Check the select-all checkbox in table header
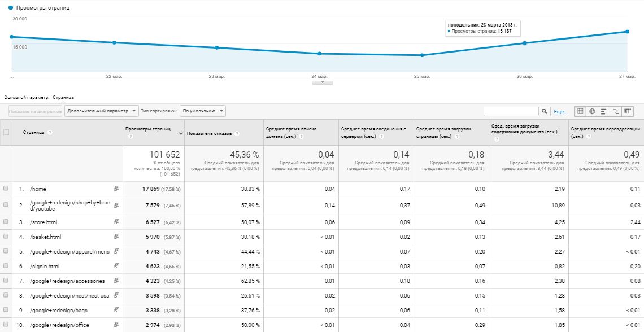Image resolution: width=644 pixels, height=332 pixels. click(x=6, y=132)
